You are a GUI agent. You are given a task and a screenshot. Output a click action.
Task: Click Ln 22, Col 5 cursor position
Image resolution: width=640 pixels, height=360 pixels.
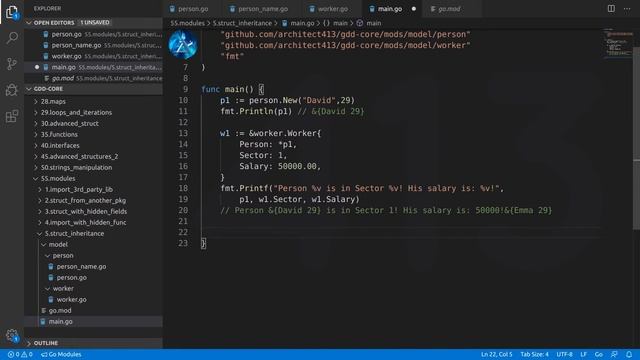point(496,354)
